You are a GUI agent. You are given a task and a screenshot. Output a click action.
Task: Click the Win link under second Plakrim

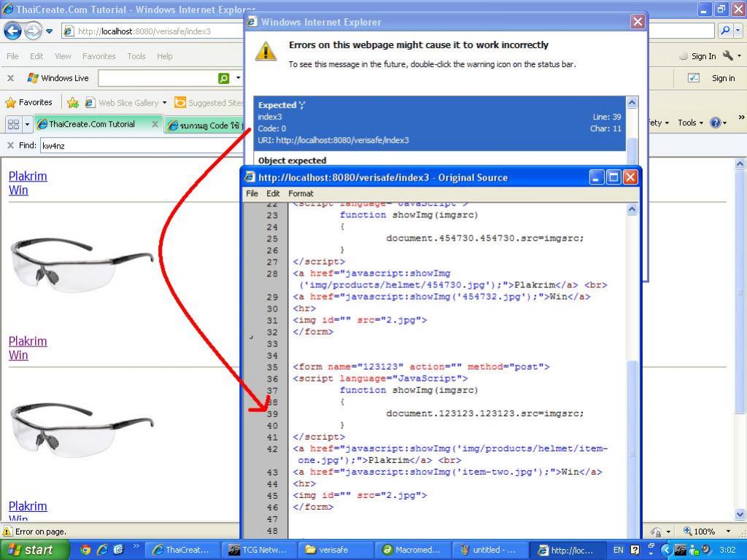18,355
